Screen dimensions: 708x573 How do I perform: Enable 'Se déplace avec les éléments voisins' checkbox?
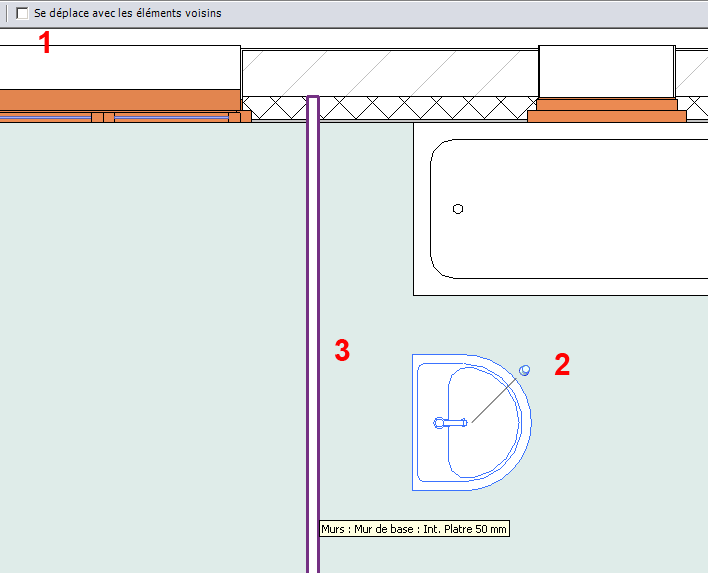point(22,14)
